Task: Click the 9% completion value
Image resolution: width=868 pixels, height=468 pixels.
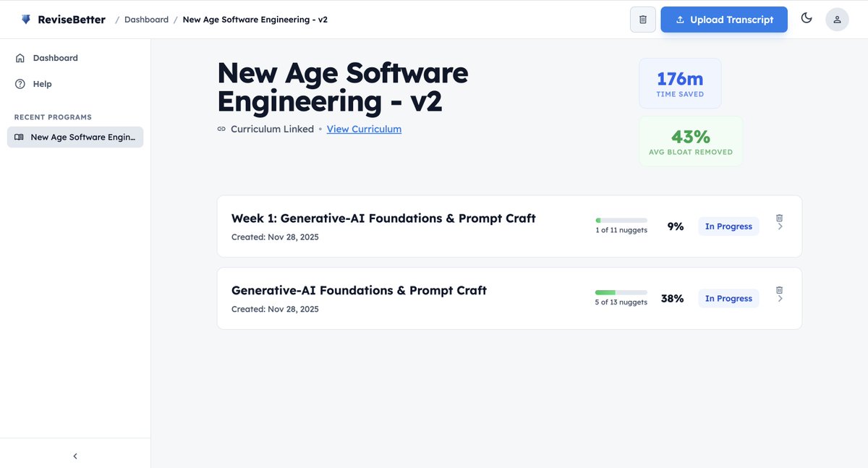Action: (x=676, y=226)
